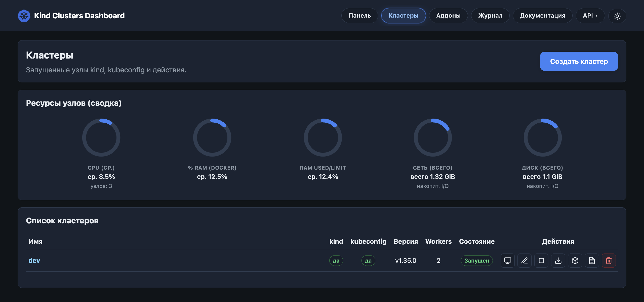Delete the dev cluster with trash icon

click(609, 261)
